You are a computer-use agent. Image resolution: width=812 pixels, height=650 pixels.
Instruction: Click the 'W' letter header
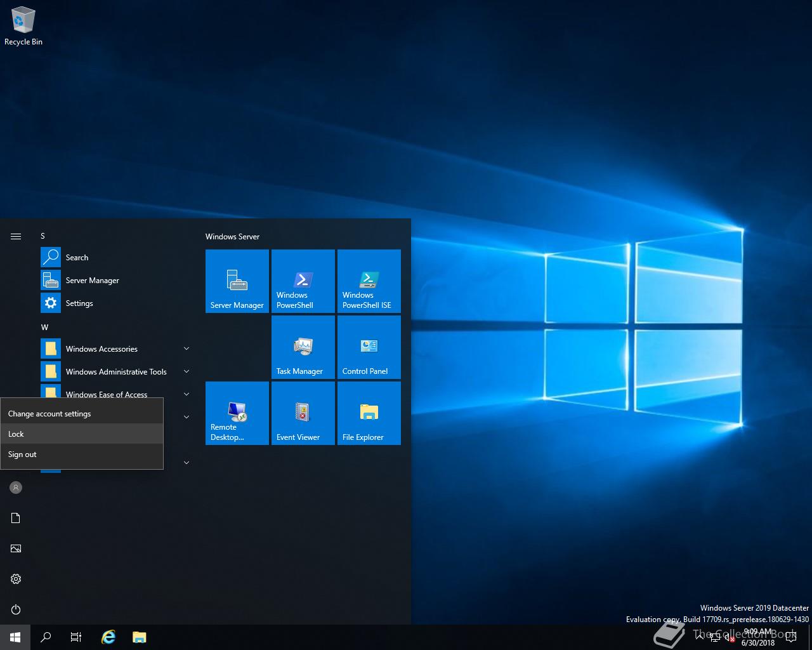click(44, 328)
